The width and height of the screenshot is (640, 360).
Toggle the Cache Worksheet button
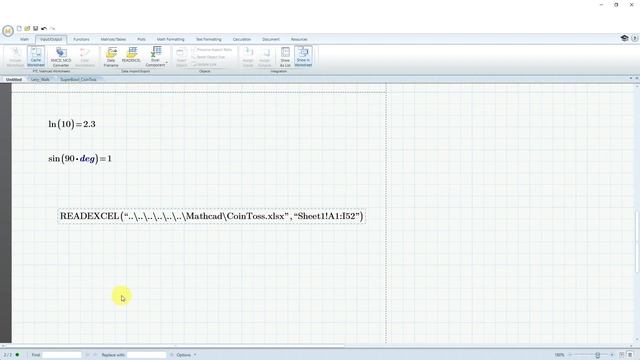pyautogui.click(x=36, y=57)
